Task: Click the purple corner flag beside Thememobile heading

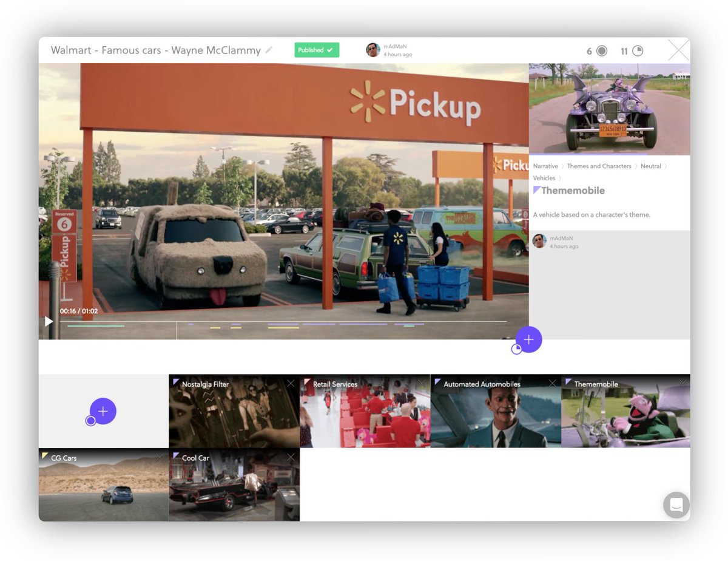Action: tap(536, 190)
